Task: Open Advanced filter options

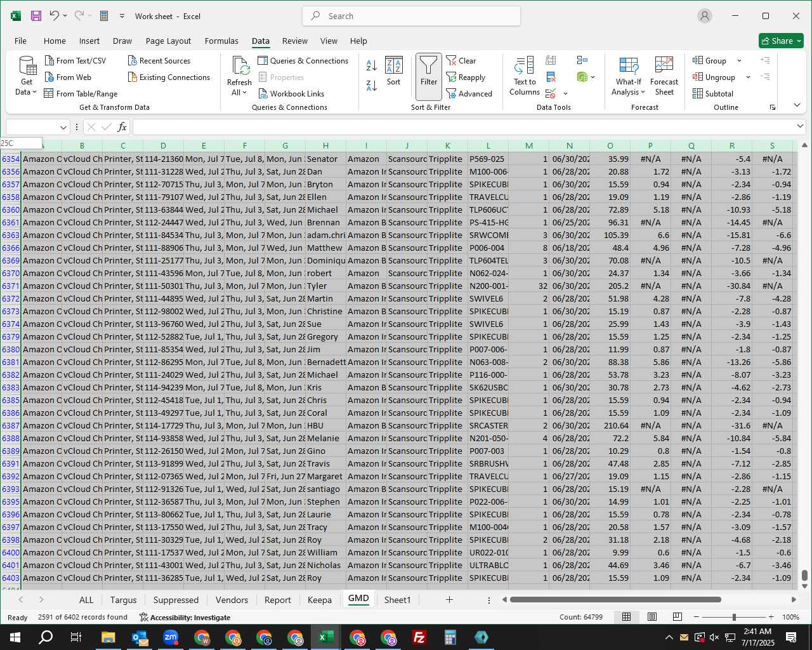Action: [x=469, y=93]
